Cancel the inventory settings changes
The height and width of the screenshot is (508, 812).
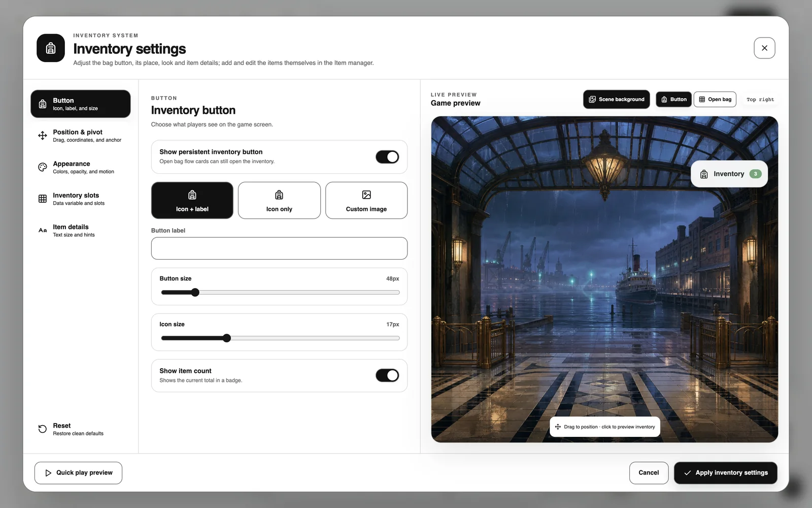point(649,473)
